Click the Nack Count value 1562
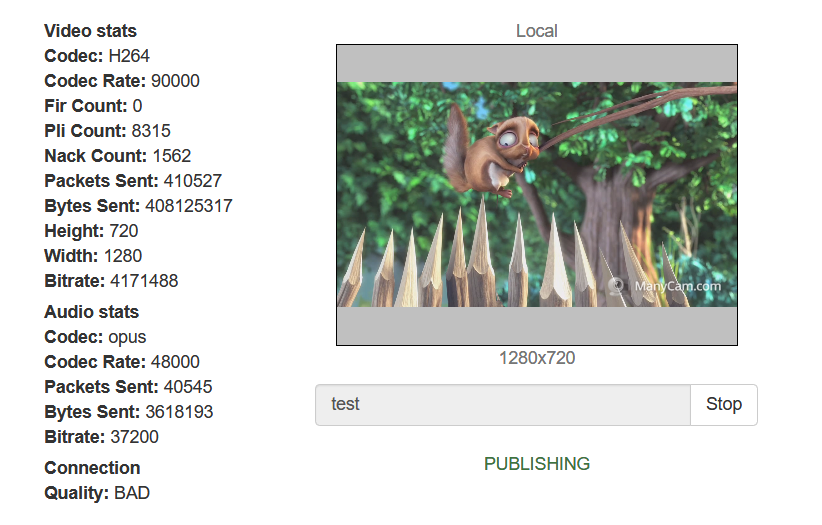 (172, 156)
